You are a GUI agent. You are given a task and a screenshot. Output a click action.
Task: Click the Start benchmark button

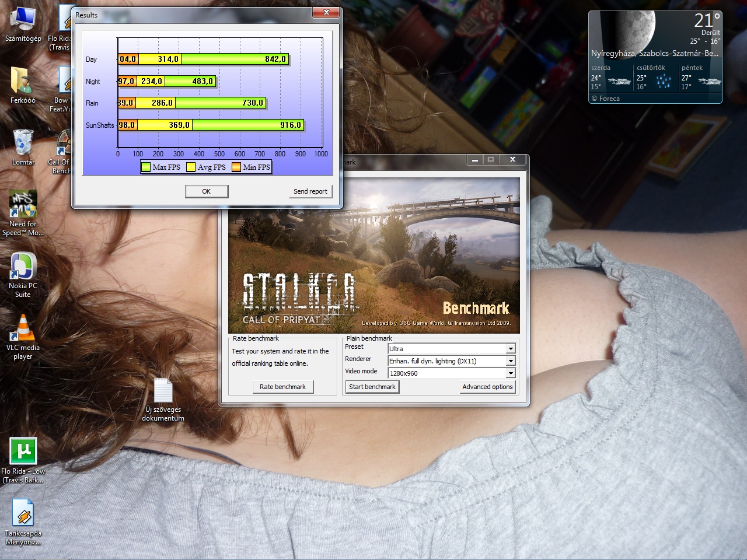pyautogui.click(x=372, y=387)
